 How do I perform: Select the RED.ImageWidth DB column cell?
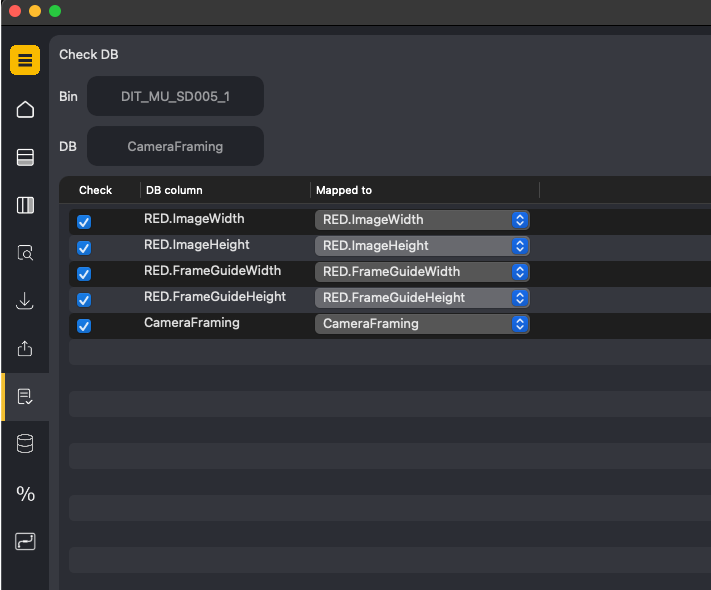[x=194, y=219]
